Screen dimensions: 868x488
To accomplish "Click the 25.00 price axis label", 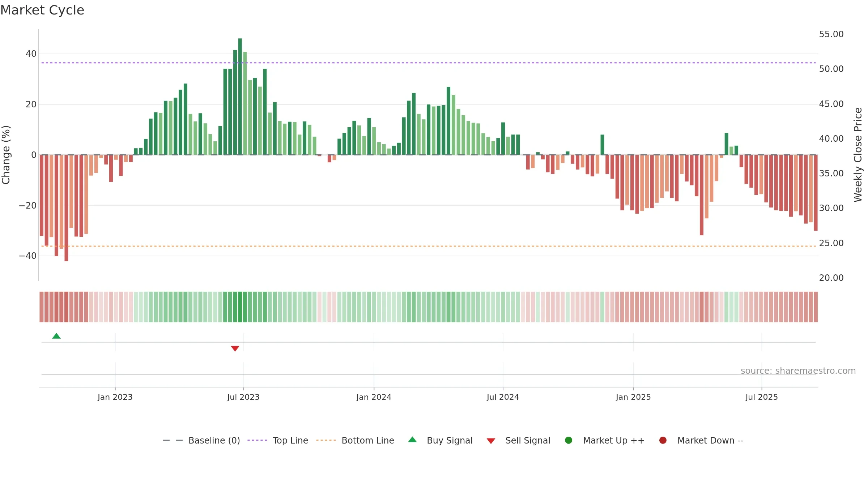I will (831, 243).
